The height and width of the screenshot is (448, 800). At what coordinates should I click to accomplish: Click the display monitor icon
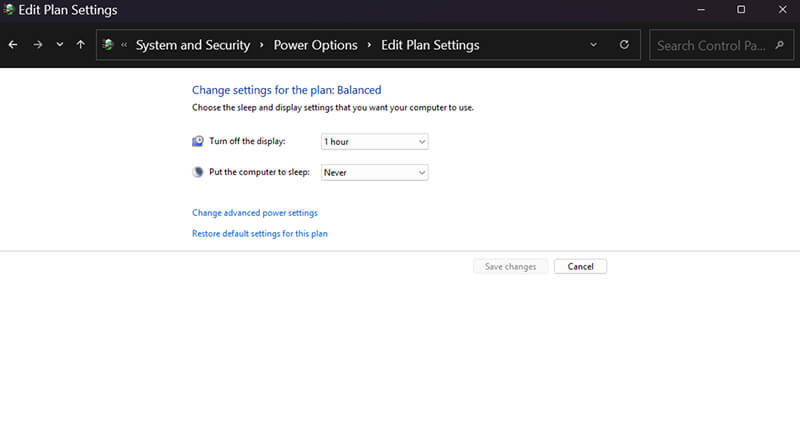point(198,141)
